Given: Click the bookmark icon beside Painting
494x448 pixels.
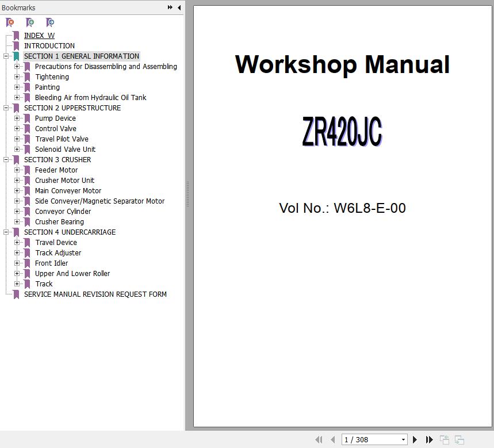Looking at the screenshot, I should [28, 87].
